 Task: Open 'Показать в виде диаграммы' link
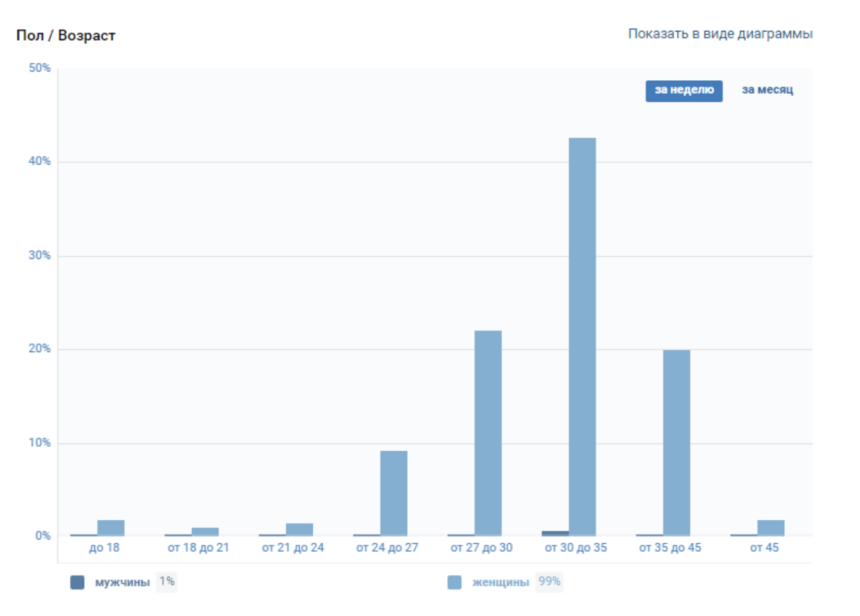point(720,34)
